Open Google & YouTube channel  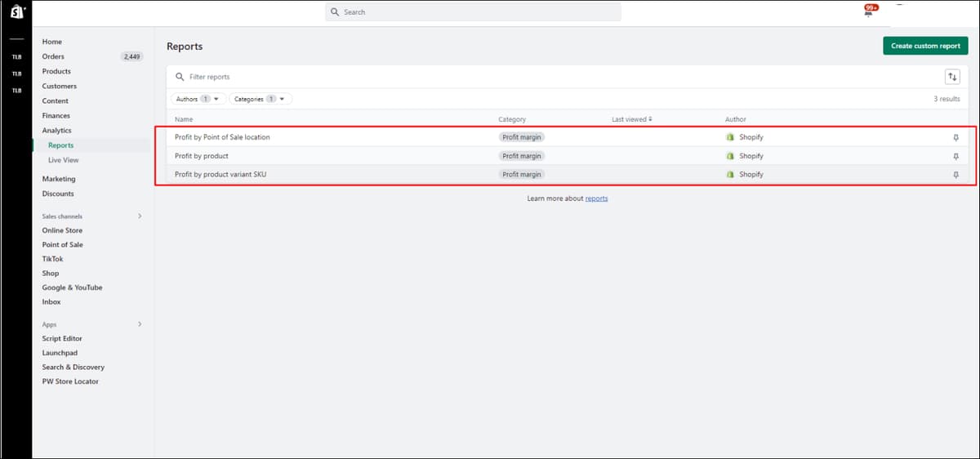tap(73, 287)
